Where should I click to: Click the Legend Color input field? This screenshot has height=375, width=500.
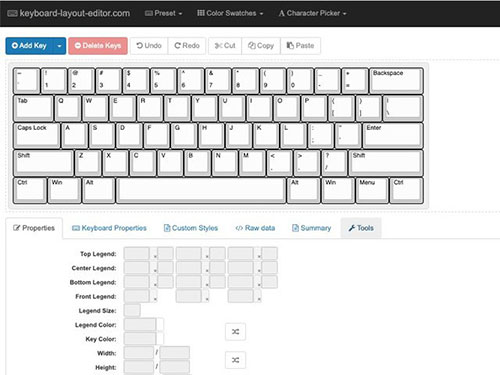140,325
